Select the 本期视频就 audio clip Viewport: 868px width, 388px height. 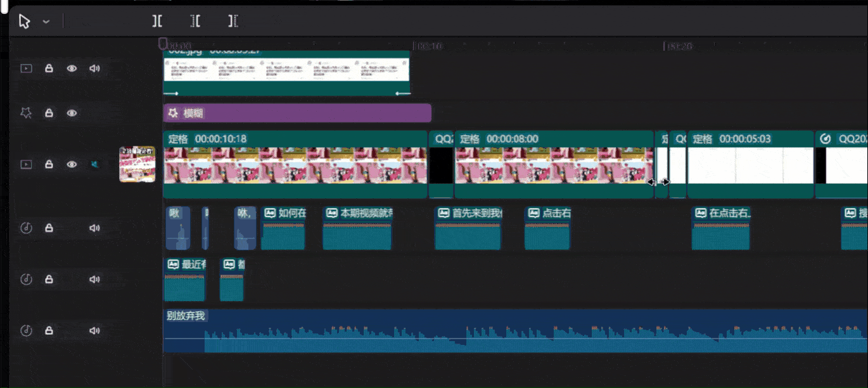pos(357,228)
